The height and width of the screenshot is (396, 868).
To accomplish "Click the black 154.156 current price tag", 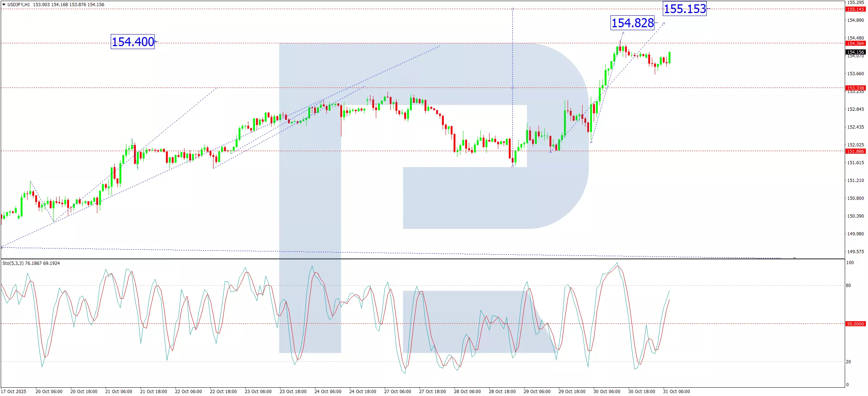I will [855, 52].
